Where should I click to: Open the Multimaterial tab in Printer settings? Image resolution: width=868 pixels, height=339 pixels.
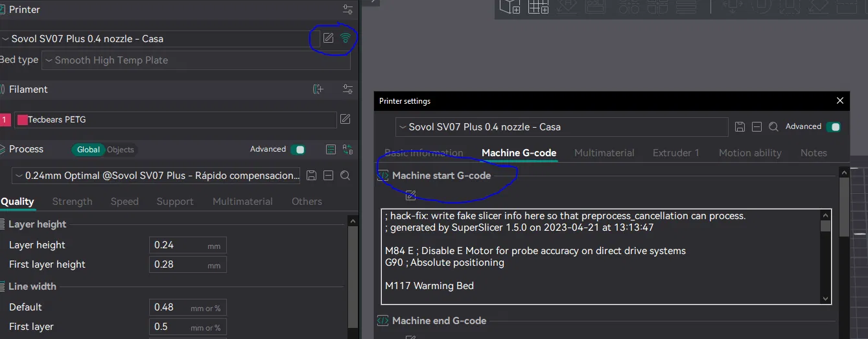point(604,153)
